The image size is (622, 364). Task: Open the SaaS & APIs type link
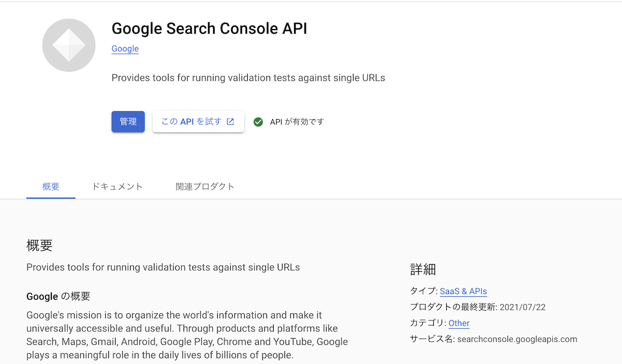(x=463, y=291)
